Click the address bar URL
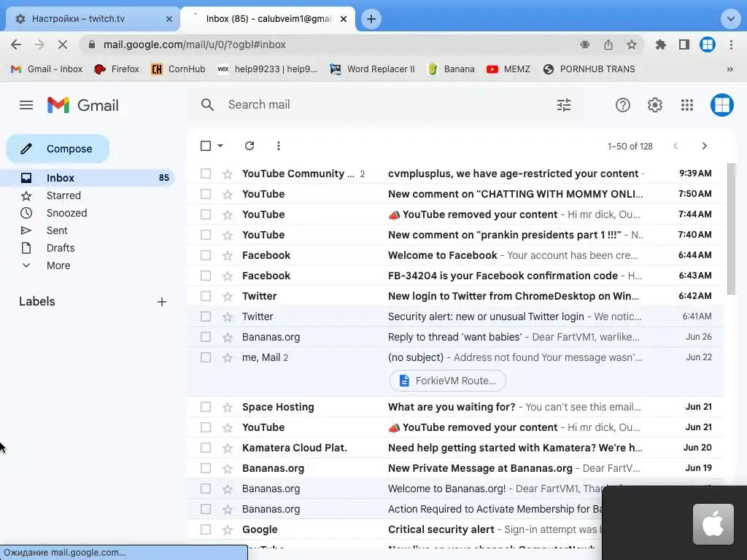The height and width of the screenshot is (560, 747). [x=194, y=44]
